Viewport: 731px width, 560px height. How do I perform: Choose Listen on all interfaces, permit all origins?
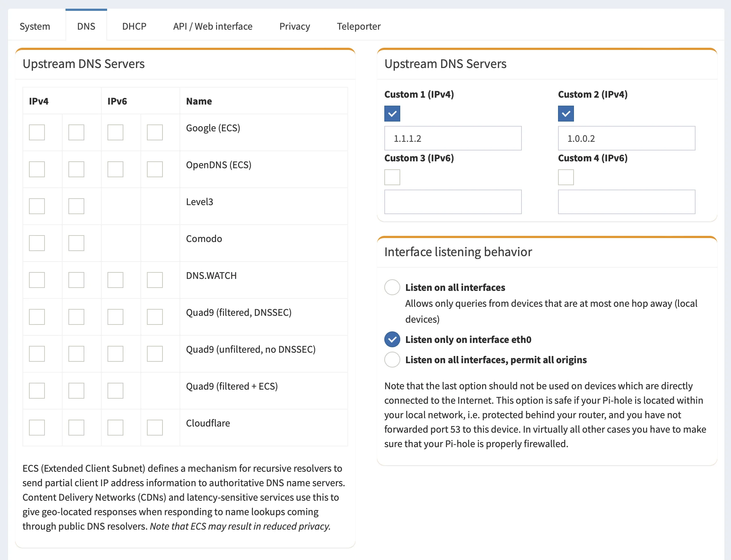[392, 360]
